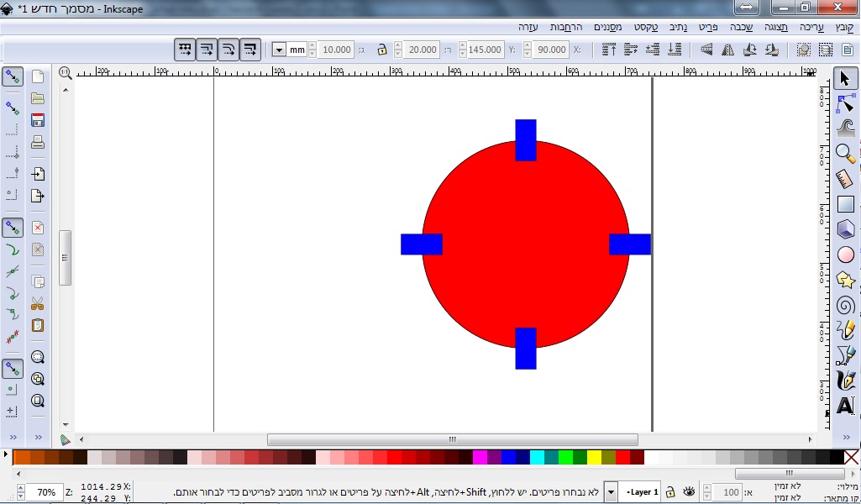Toggle width/height ratio lock
The image size is (861, 504).
[x=382, y=50]
